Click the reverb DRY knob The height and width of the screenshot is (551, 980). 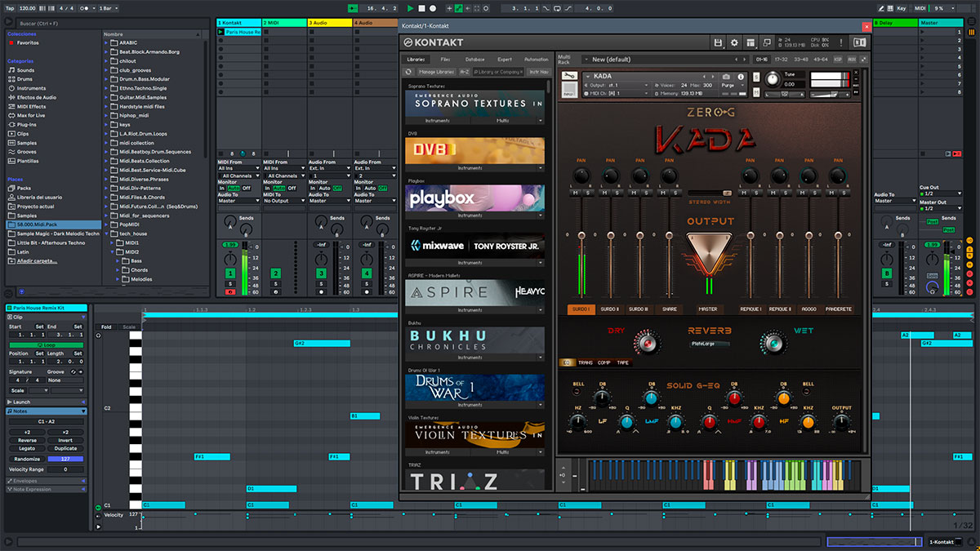pos(648,344)
